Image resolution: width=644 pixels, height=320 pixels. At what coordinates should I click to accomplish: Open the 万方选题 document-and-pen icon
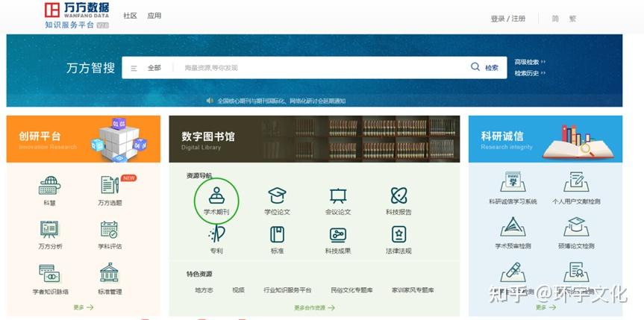click(110, 185)
